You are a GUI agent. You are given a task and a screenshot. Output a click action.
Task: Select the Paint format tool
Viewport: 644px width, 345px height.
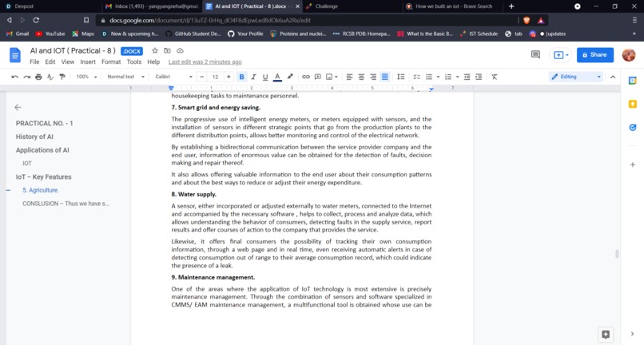[x=62, y=77]
